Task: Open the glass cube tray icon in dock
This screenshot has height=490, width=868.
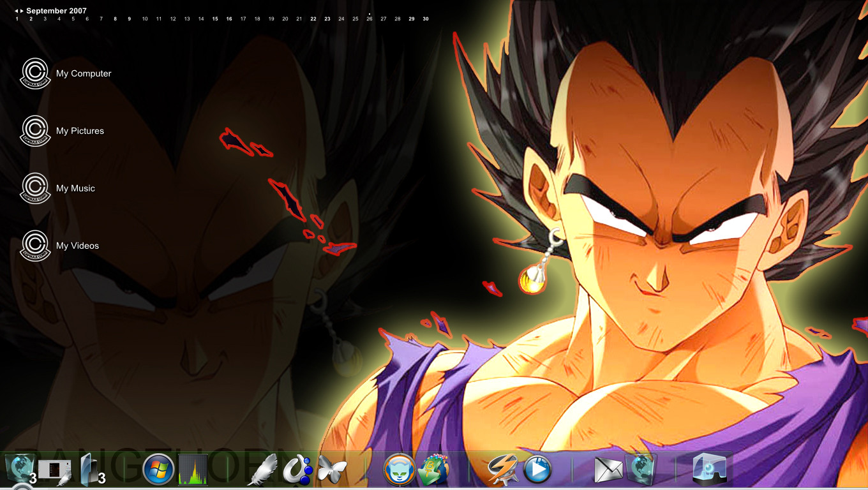Action: [x=710, y=470]
